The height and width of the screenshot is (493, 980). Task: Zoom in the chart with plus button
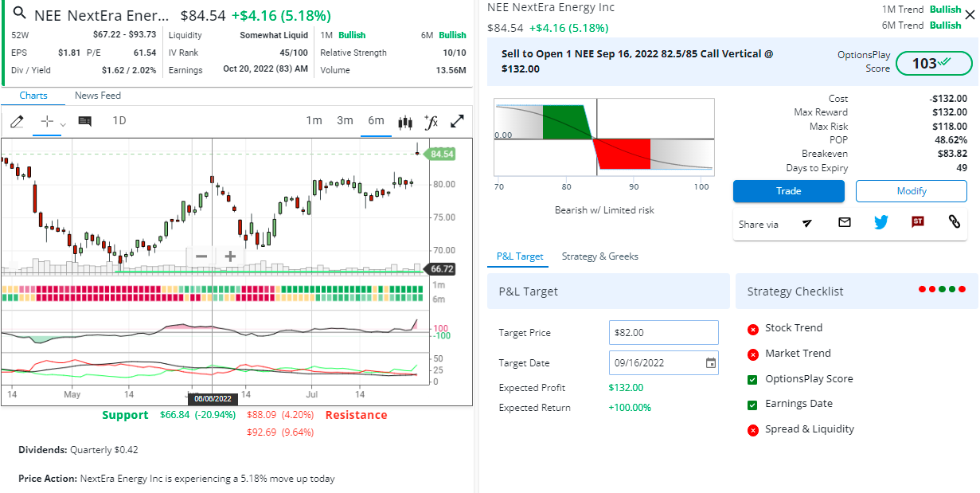tap(230, 256)
